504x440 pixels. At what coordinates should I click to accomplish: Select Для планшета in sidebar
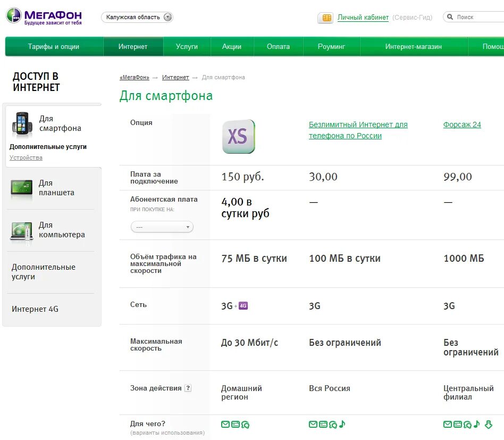pyautogui.click(x=56, y=188)
